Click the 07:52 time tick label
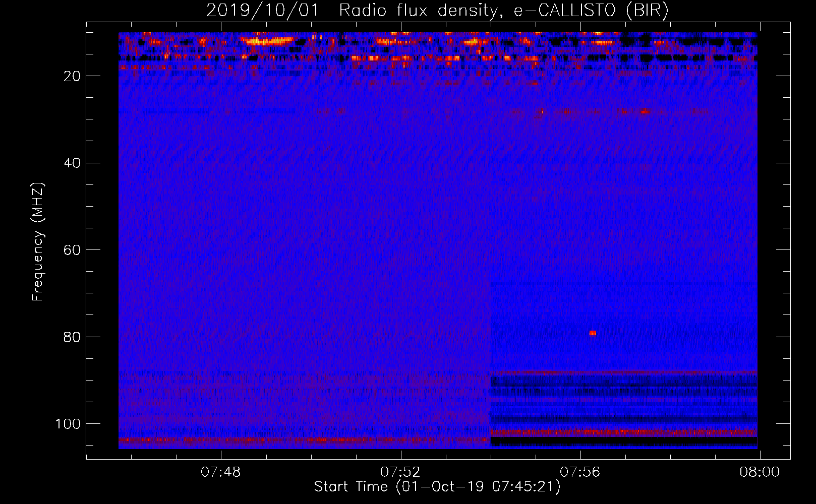This screenshot has width=816, height=504. click(x=400, y=472)
